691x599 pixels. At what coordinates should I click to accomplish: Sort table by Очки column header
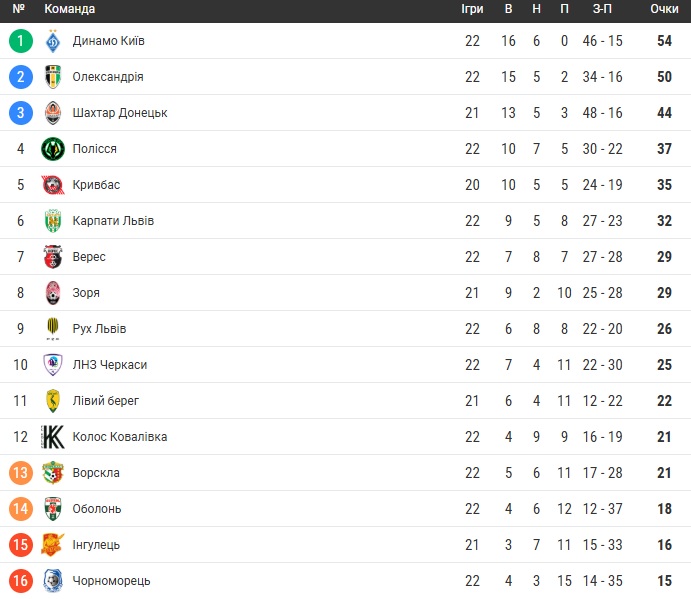(x=664, y=9)
